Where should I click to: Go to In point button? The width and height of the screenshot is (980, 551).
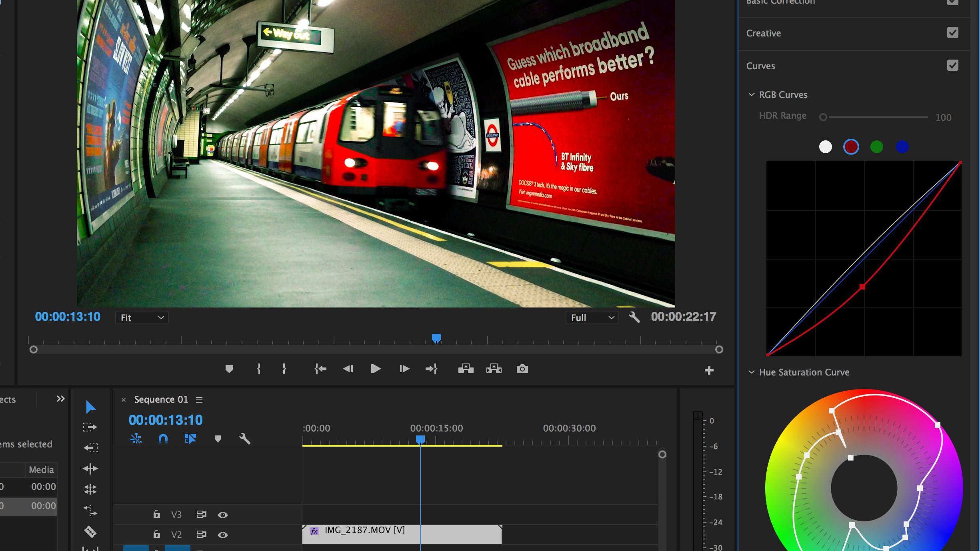(320, 369)
